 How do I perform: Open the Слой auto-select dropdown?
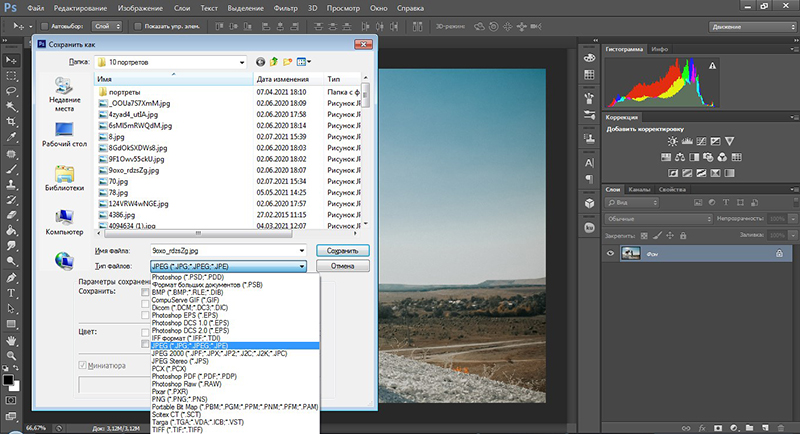[107, 27]
